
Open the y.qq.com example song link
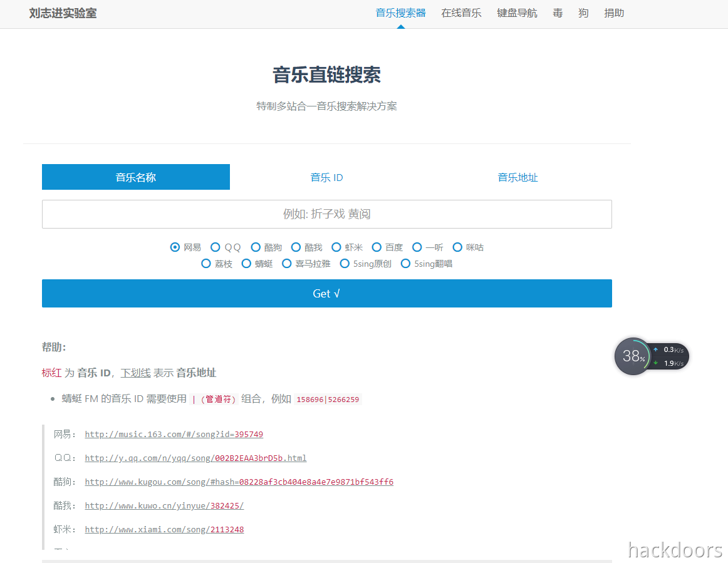coord(195,458)
